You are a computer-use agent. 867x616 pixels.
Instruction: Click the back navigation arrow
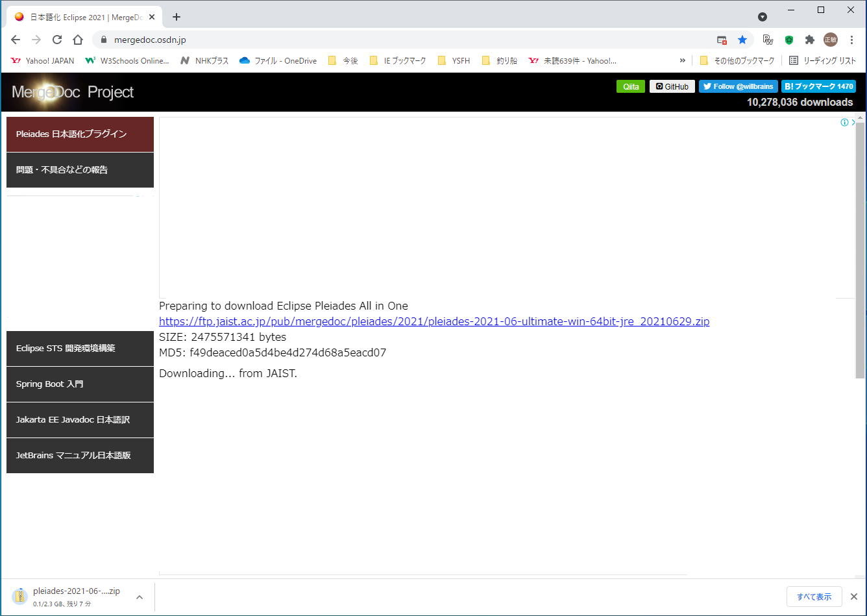(x=16, y=40)
